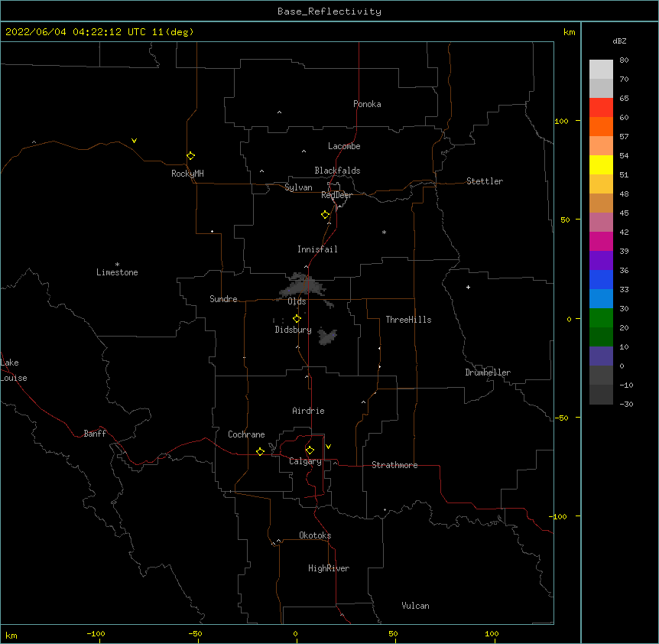Viewport: 659px width, 644px height.
Task: Click the asterisk marker east of Innisfail
Action: (x=384, y=232)
